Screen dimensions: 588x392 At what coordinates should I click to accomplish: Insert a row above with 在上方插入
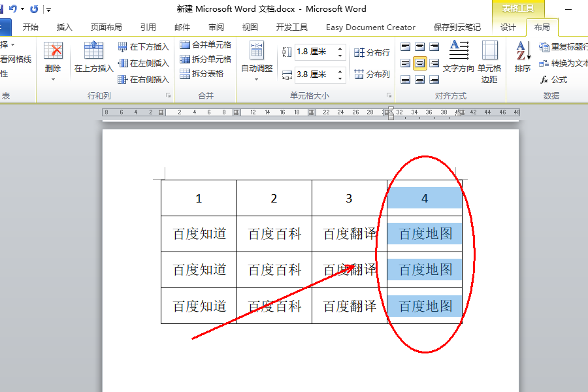[x=93, y=57]
